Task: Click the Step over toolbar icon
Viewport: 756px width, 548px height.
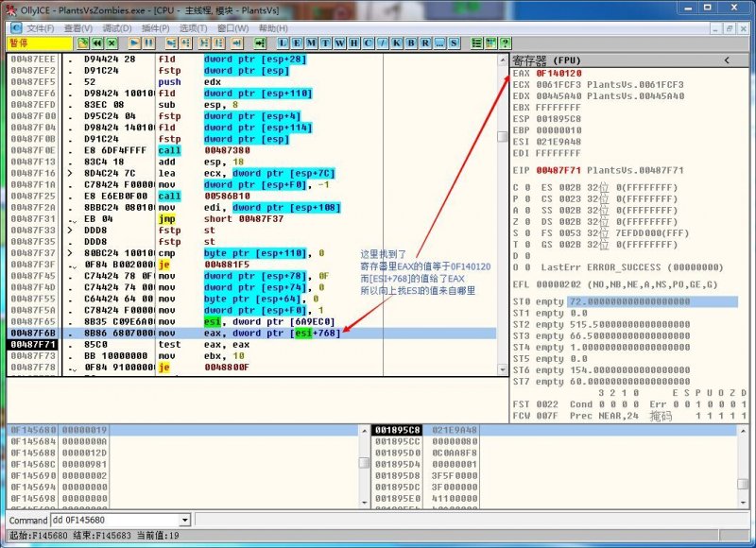Action: [x=186, y=43]
